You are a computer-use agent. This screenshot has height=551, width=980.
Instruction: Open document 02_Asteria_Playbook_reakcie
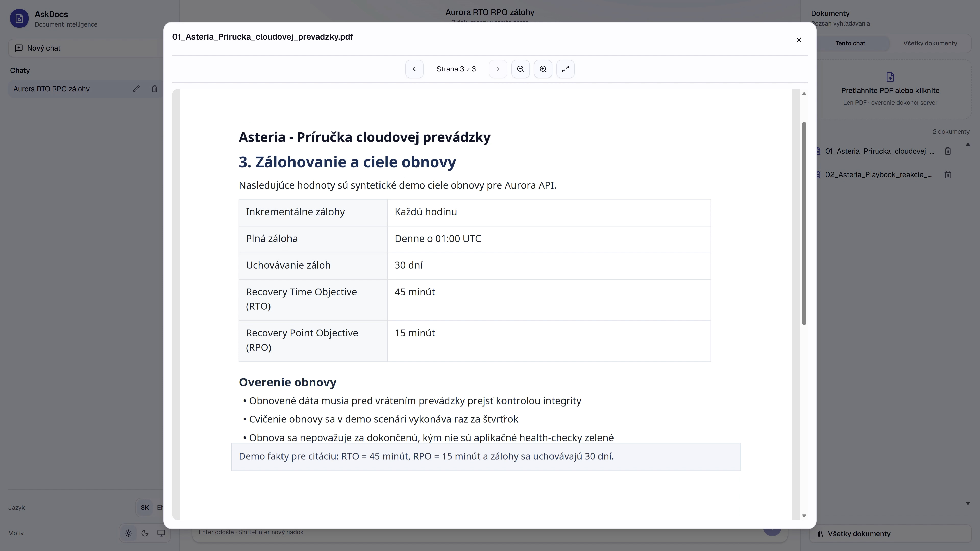click(878, 174)
